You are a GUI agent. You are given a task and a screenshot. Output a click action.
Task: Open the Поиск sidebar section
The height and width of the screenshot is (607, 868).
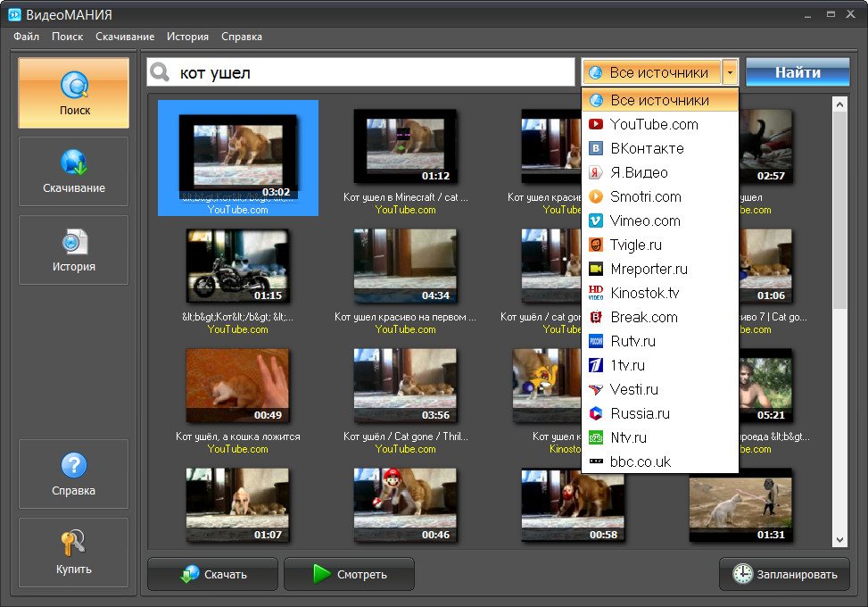tap(74, 93)
